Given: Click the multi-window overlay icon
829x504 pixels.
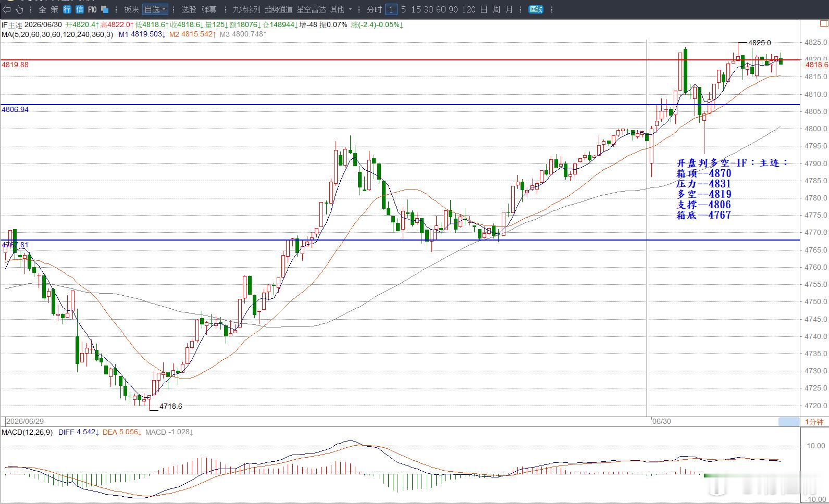Looking at the screenshot, I should [105, 9].
